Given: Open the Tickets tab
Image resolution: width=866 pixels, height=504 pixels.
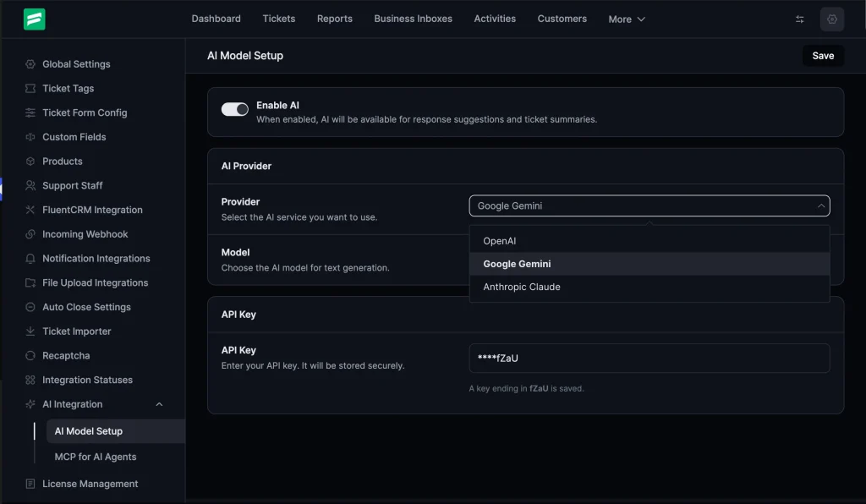Looking at the screenshot, I should pos(279,19).
